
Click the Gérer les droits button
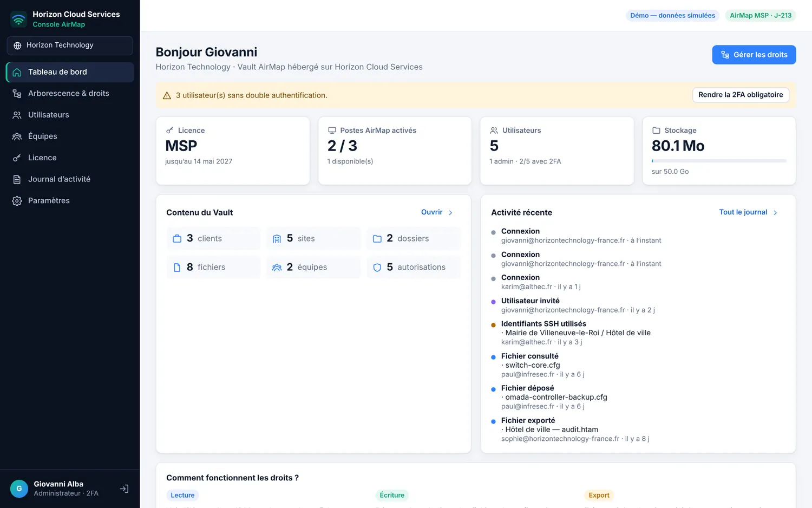(x=754, y=55)
